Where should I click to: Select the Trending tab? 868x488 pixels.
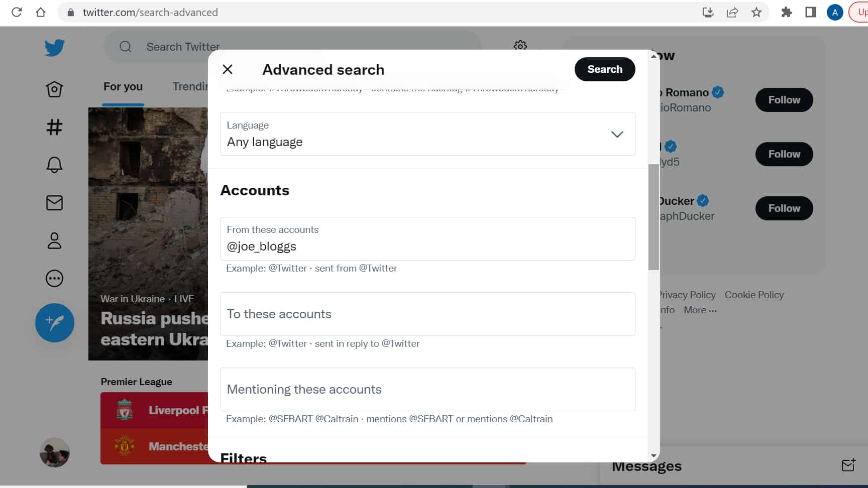tap(191, 86)
